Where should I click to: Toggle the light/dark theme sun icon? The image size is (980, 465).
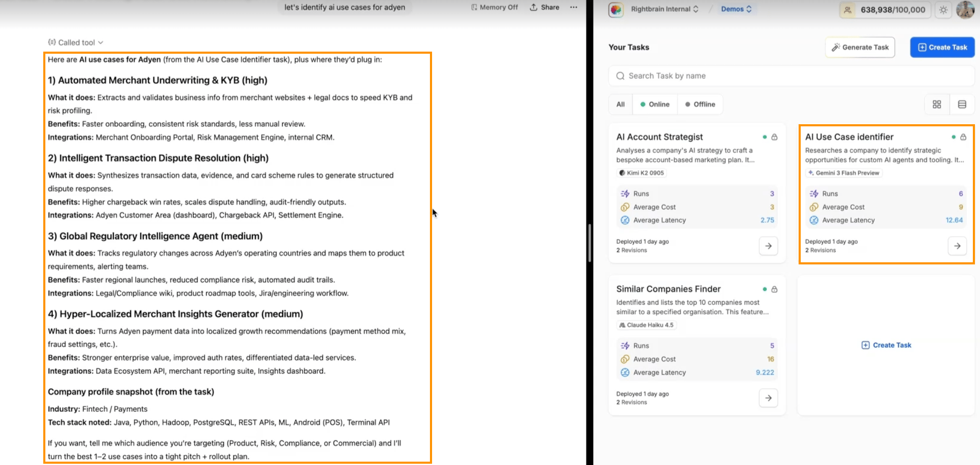pyautogui.click(x=943, y=10)
